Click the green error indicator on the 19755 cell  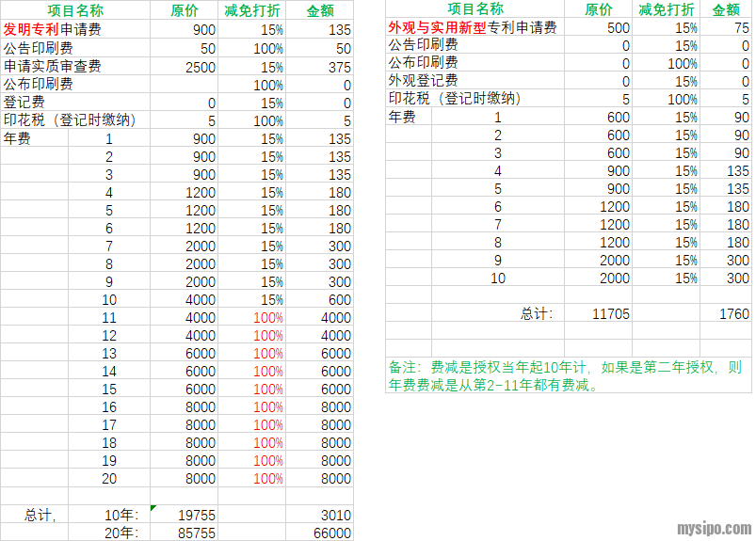[153, 509]
